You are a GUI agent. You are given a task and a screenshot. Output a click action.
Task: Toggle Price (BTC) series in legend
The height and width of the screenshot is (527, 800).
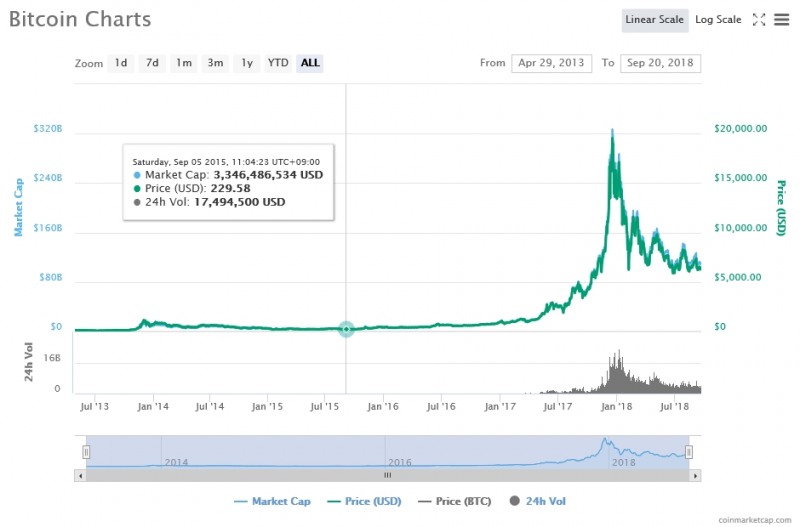tap(454, 501)
